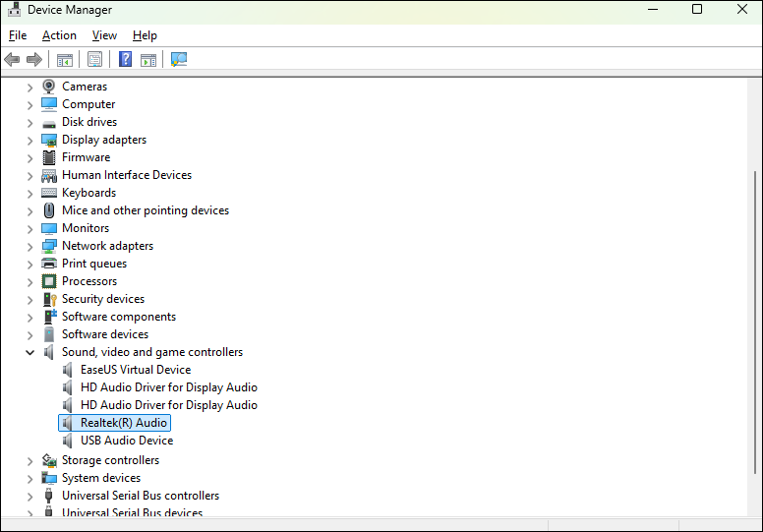This screenshot has height=532, width=763.
Task: Select Mice and other pointing devices label
Action: (x=145, y=210)
